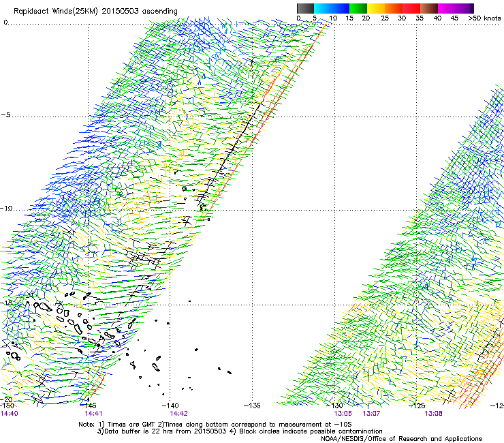Click the '-125' longitude axis label
The width and height of the screenshot is (504, 443).
pos(417,406)
